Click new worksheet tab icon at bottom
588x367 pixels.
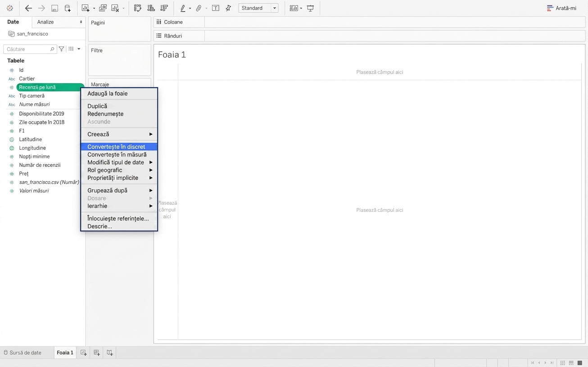coord(83,353)
